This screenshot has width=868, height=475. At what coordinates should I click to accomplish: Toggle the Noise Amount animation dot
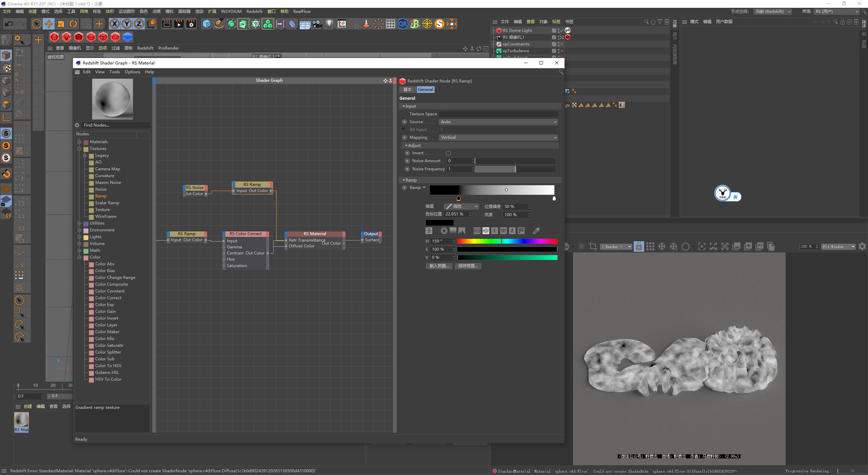click(x=407, y=161)
